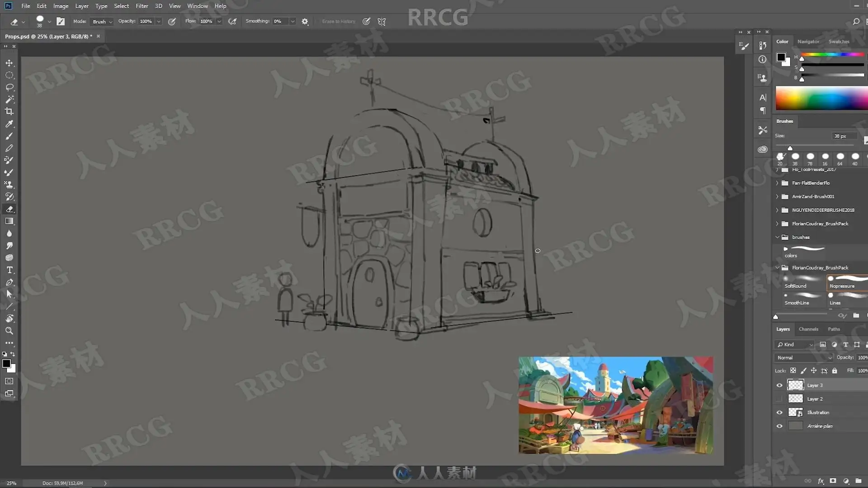The width and height of the screenshot is (868, 488).
Task: Expand the AmirZand-Brush001 brush folder
Action: [777, 197]
